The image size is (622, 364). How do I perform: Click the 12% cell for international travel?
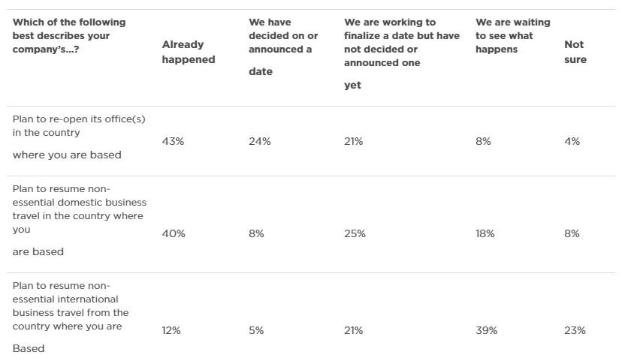(171, 330)
